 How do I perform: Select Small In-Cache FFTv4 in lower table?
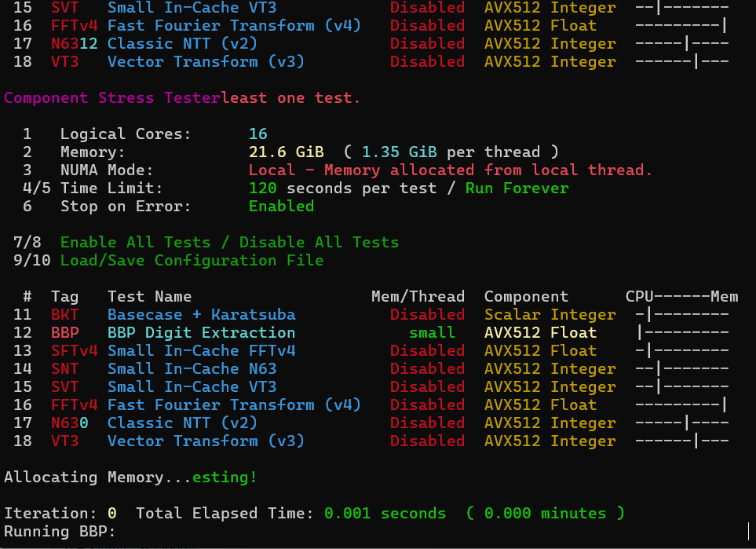[202, 351]
